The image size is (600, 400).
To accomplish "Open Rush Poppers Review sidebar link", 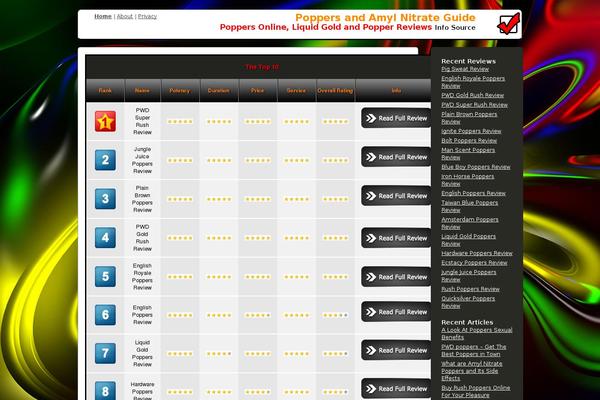I will click(x=470, y=289).
